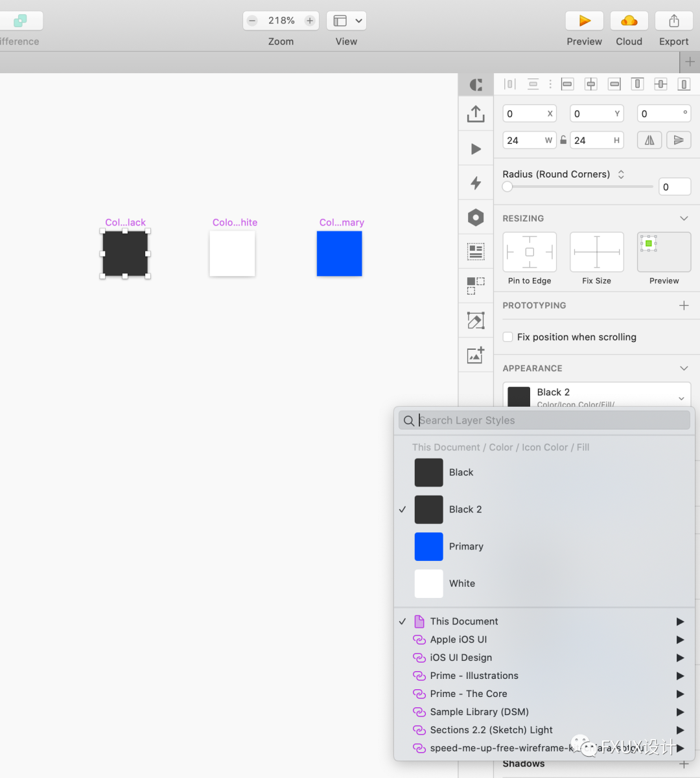Click the Export toolbar button

[x=674, y=21]
